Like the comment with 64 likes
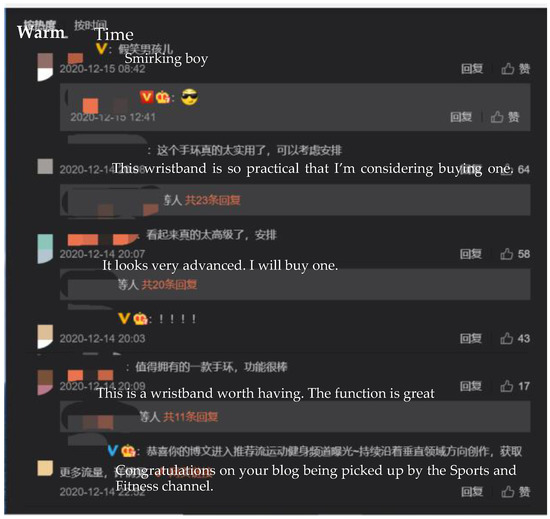 [515, 169]
